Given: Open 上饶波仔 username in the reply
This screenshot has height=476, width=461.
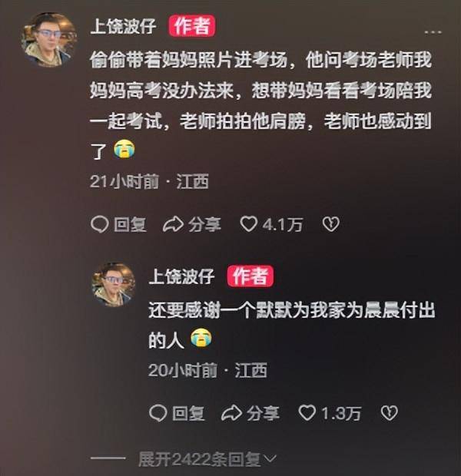Looking at the screenshot, I should [182, 276].
